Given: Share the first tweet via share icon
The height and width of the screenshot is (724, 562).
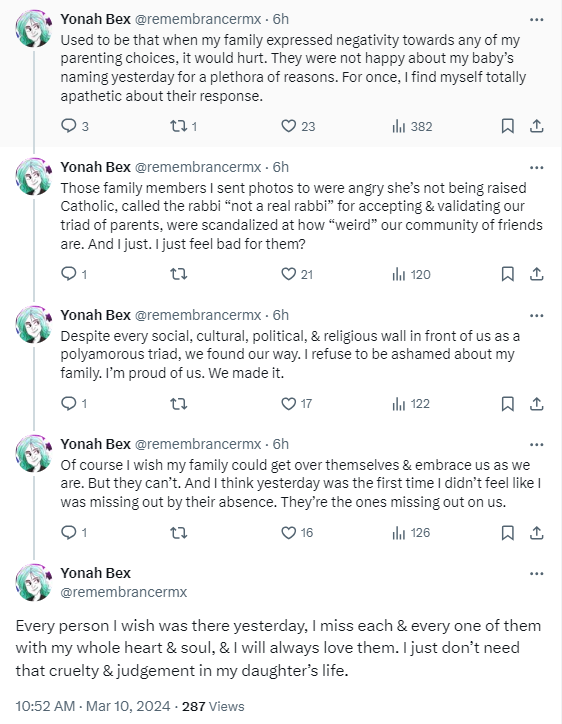Looking at the screenshot, I should (536, 126).
